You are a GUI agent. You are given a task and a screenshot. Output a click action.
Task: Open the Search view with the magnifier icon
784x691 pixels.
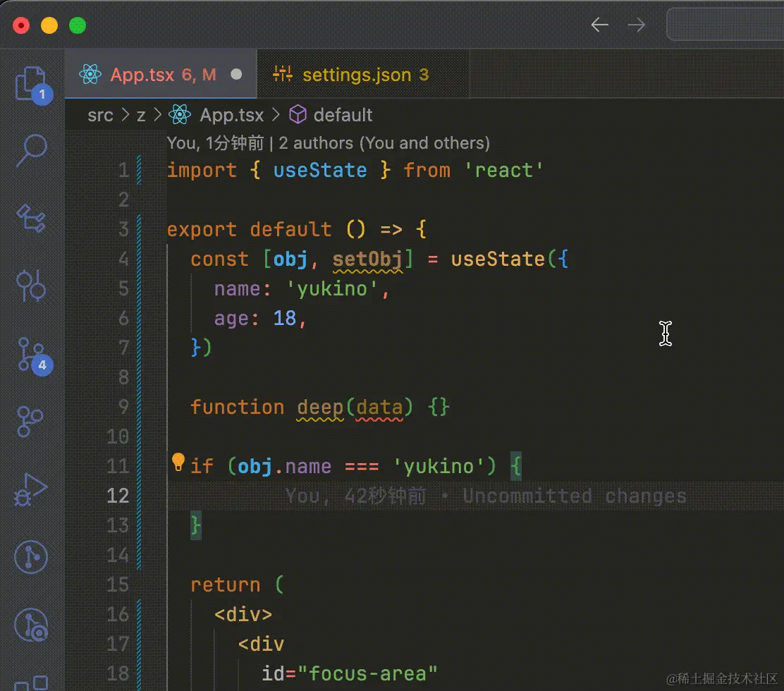tap(32, 149)
